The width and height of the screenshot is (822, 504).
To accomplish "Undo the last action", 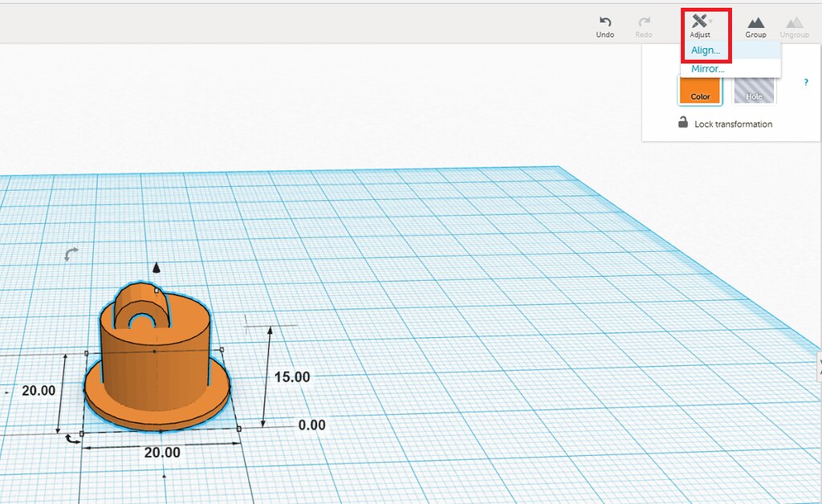I will [x=605, y=26].
